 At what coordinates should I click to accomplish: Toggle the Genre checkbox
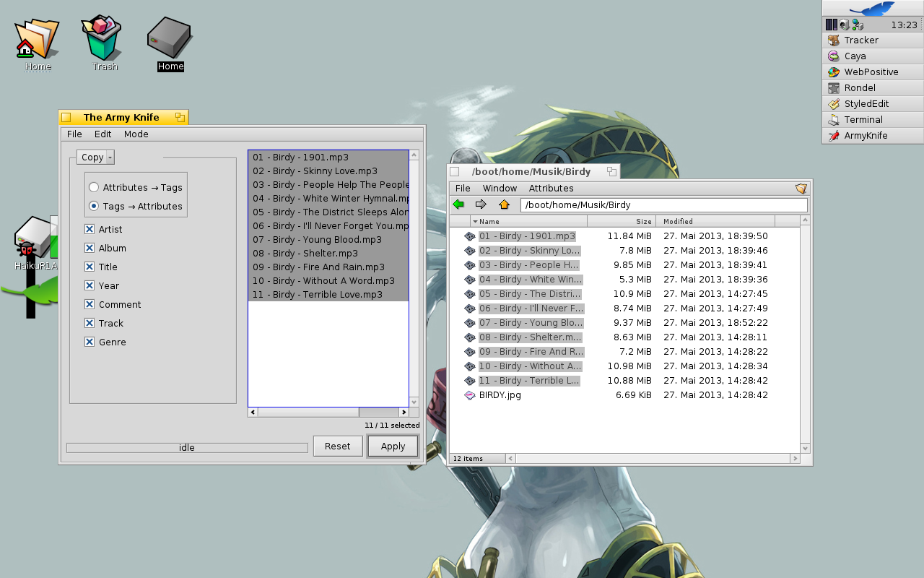click(x=90, y=342)
